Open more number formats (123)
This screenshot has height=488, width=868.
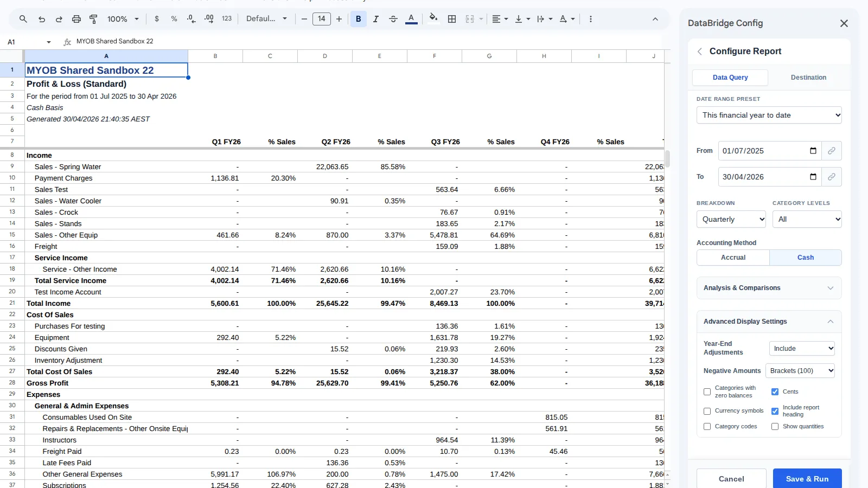[x=227, y=19]
